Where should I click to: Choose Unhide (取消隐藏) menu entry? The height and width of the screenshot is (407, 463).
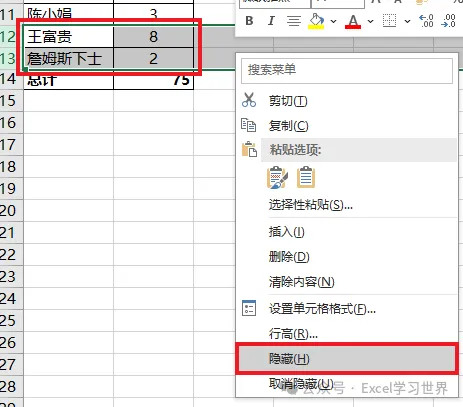point(347,384)
